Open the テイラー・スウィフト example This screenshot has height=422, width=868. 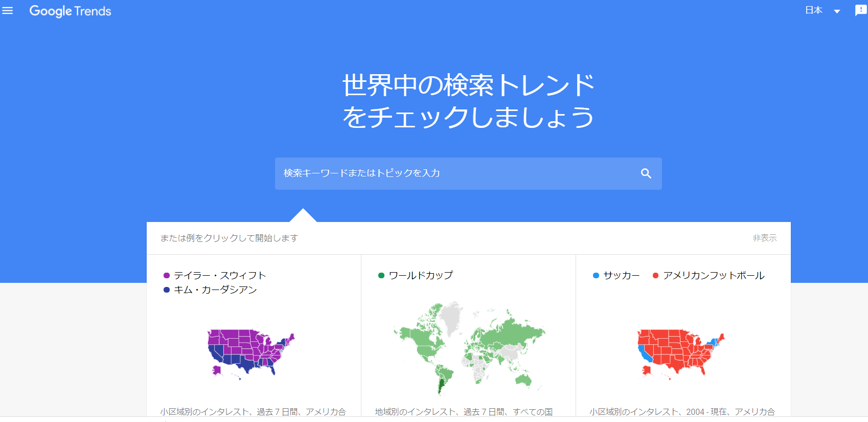click(x=220, y=275)
